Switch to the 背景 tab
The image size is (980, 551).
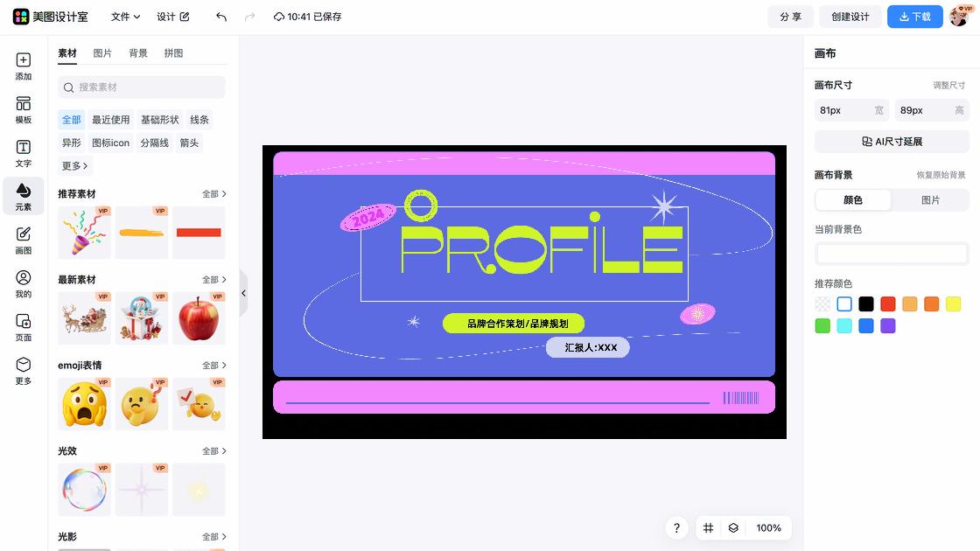[x=138, y=53]
